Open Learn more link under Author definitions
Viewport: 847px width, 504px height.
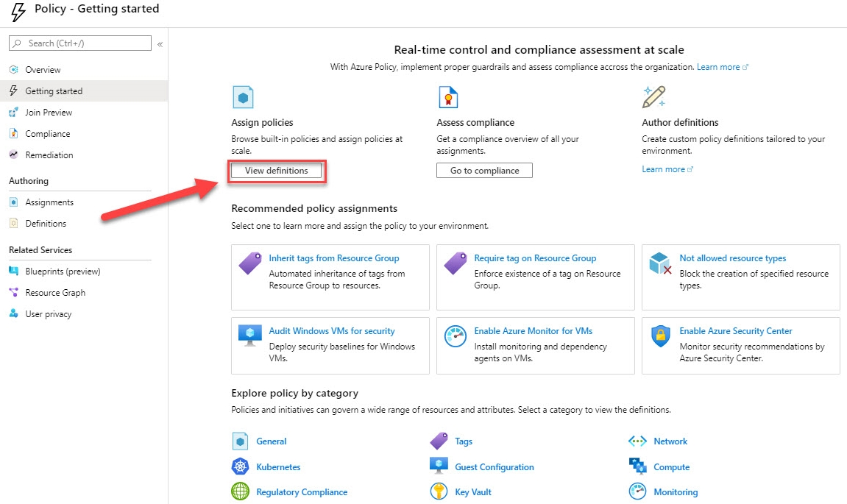pyautogui.click(x=667, y=169)
